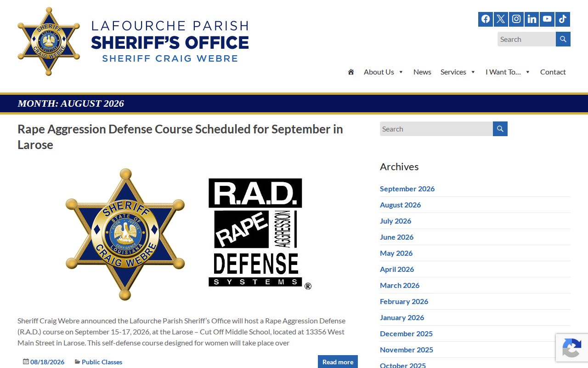Viewport: 588px width, 368px height.
Task: Expand the Services dropdown arrow
Action: [x=473, y=72]
